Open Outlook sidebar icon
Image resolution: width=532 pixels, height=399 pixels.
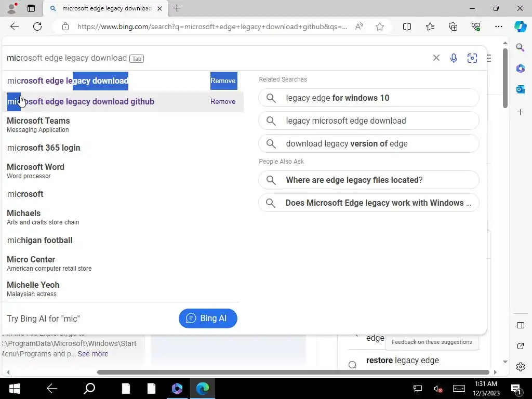coord(520,89)
